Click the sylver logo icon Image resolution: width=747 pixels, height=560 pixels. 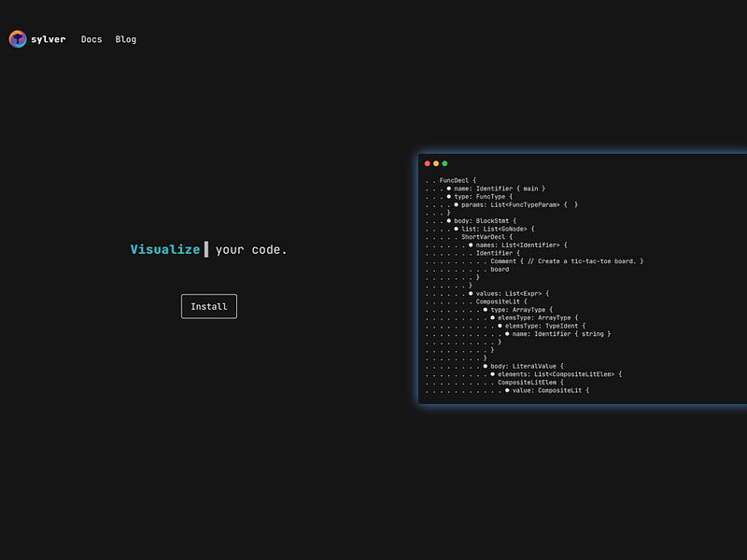coord(18,39)
